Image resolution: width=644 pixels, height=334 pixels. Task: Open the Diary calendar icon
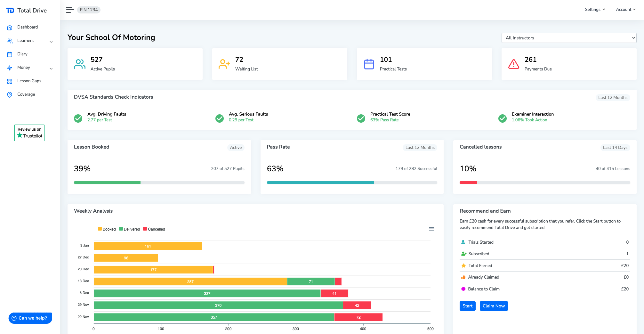pyautogui.click(x=10, y=54)
